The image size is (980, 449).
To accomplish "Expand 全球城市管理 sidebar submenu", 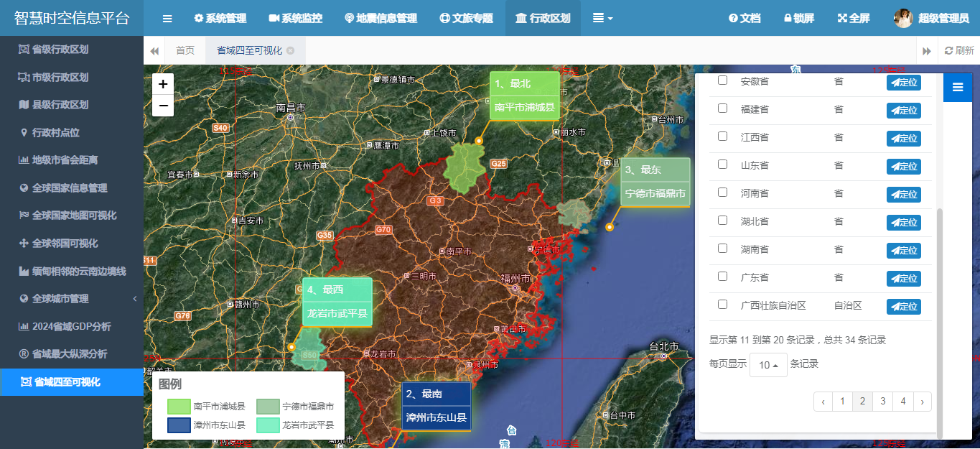I will point(72,299).
